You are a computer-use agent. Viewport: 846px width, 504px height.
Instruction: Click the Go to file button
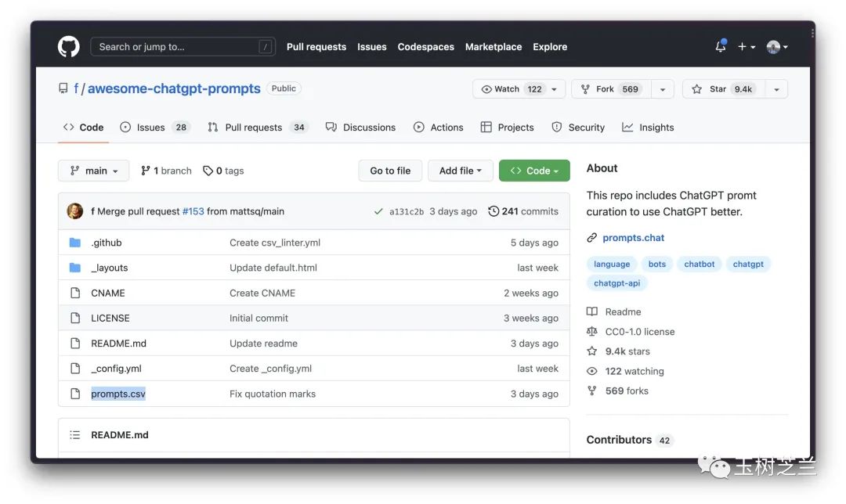pos(390,171)
